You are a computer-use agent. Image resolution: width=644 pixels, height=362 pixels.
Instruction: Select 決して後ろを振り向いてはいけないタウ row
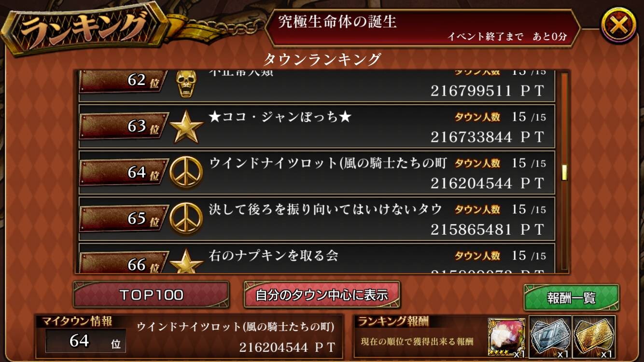click(317, 219)
